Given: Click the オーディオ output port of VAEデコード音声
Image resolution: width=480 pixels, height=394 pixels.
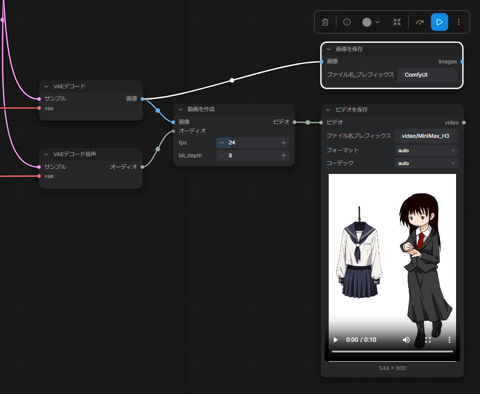Looking at the screenshot, I should (x=142, y=167).
